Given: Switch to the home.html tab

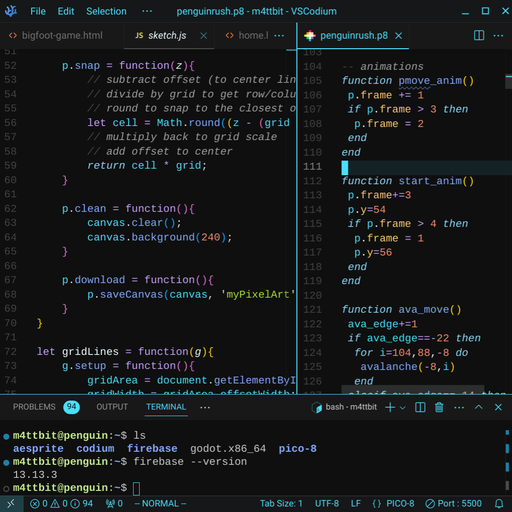Looking at the screenshot, I should [x=247, y=35].
